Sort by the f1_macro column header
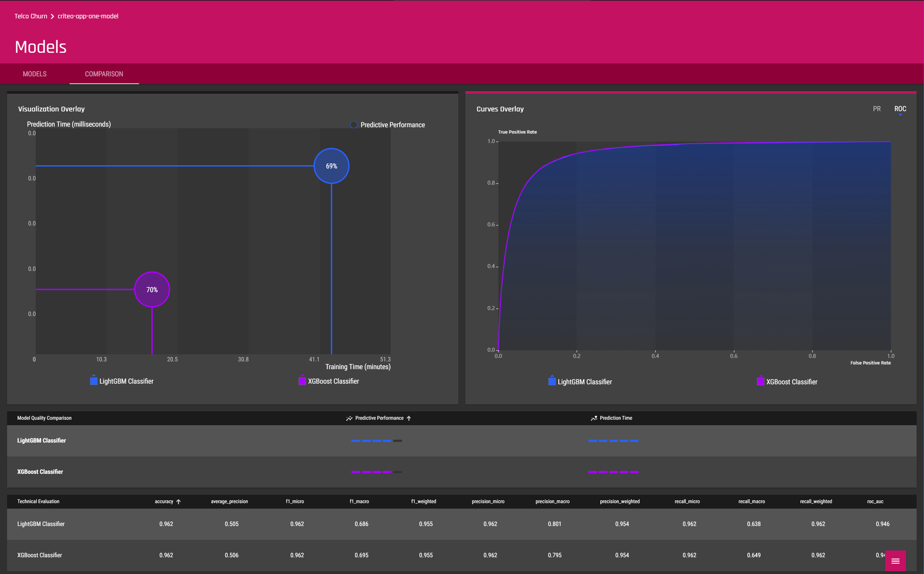924x574 pixels. pyautogui.click(x=359, y=502)
